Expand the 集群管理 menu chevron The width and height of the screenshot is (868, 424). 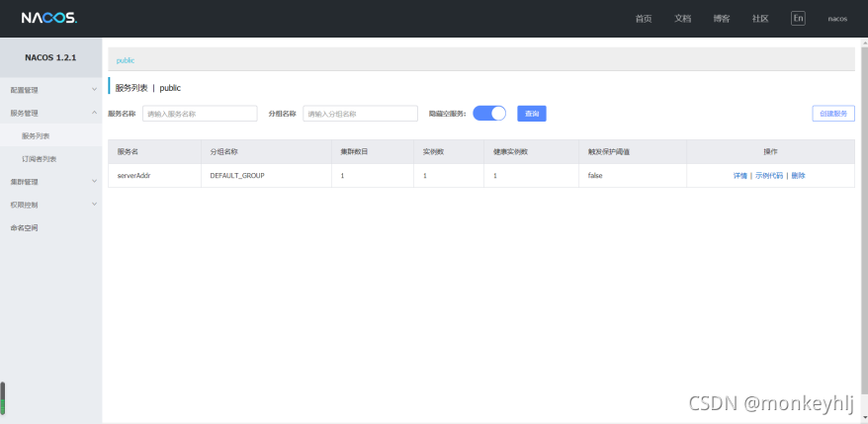pyautogui.click(x=94, y=181)
